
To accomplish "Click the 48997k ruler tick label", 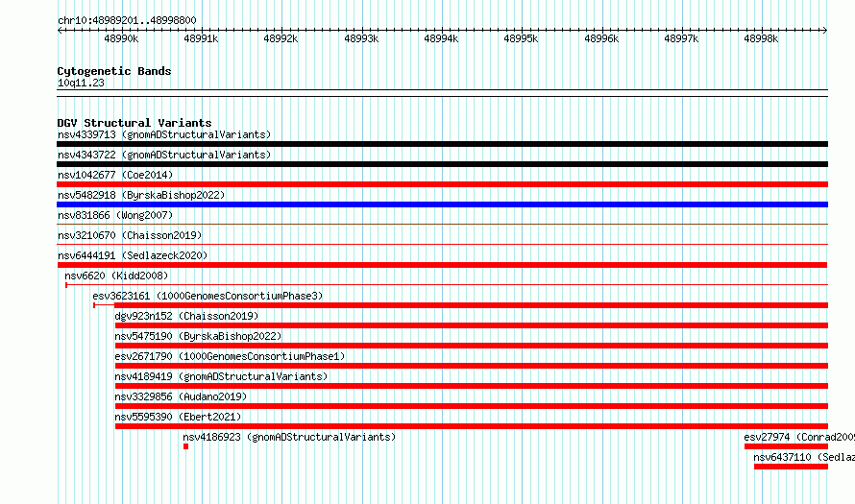I will click(x=681, y=38).
